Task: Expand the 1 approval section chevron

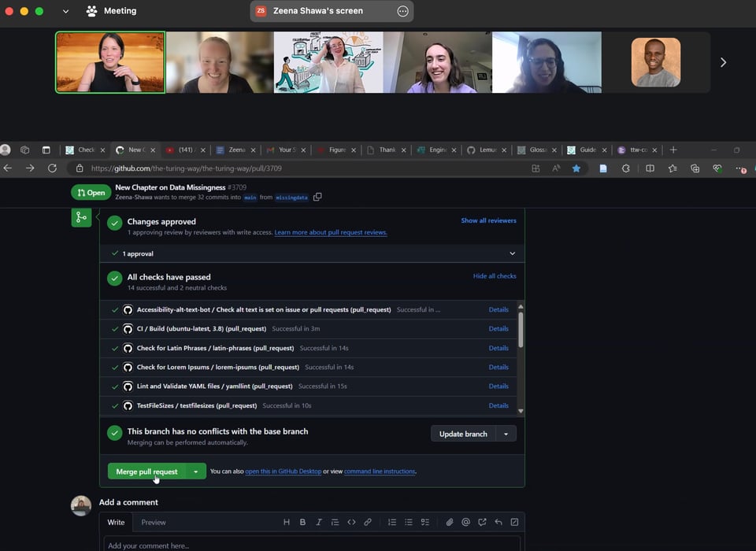Action: 512,253
